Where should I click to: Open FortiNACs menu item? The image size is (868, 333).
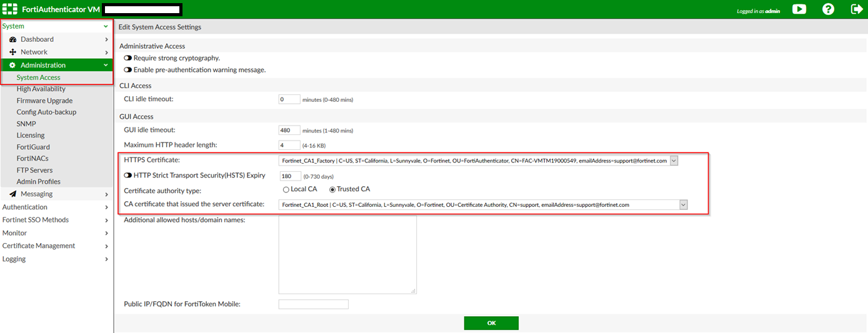[x=32, y=158]
